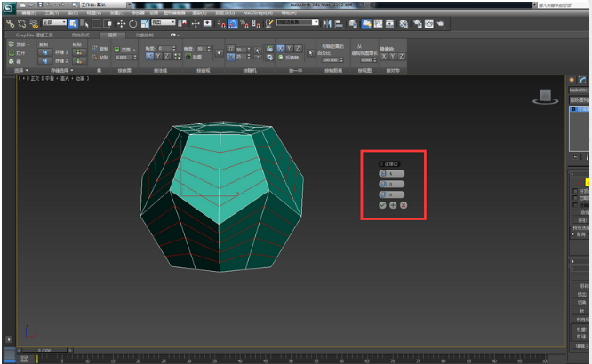Open the Manage Layers icon
This screenshot has height=364, width=592.
(x=353, y=24)
